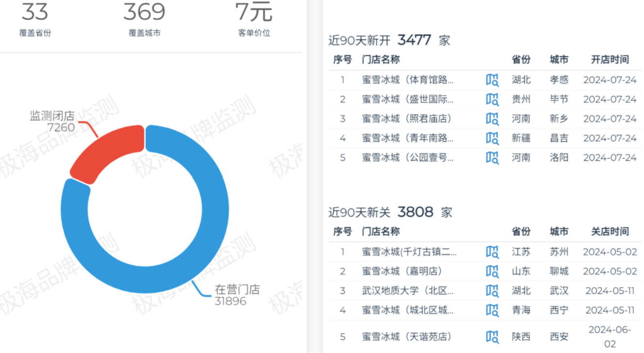Open store 蜜雪冰城（照君庙店）
Image resolution: width=644 pixels, height=353 pixels.
pyautogui.click(x=407, y=119)
